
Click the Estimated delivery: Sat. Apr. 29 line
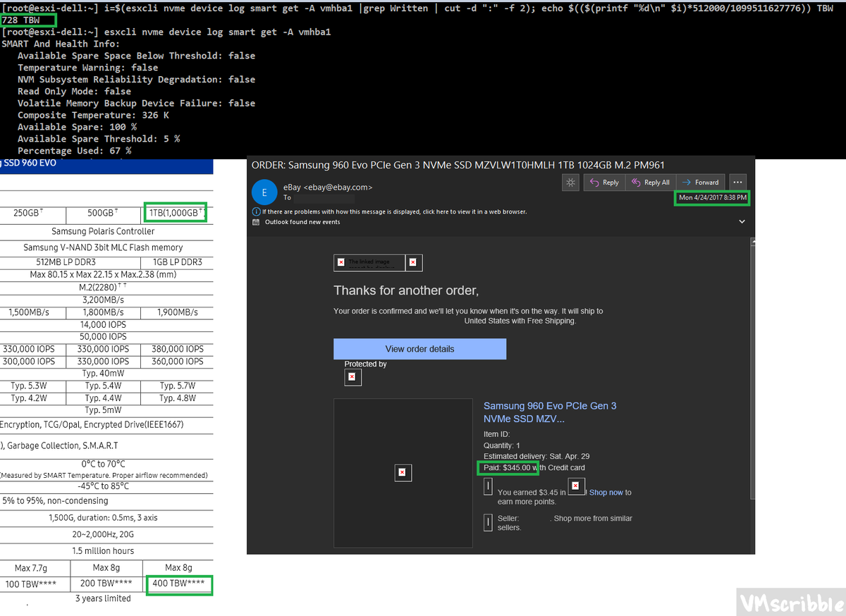coord(537,456)
